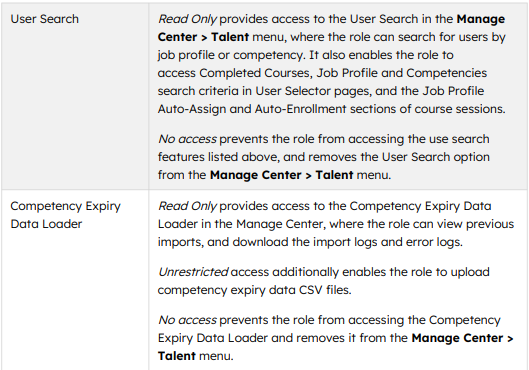Click 'No access' in the User Search row

coord(187,139)
